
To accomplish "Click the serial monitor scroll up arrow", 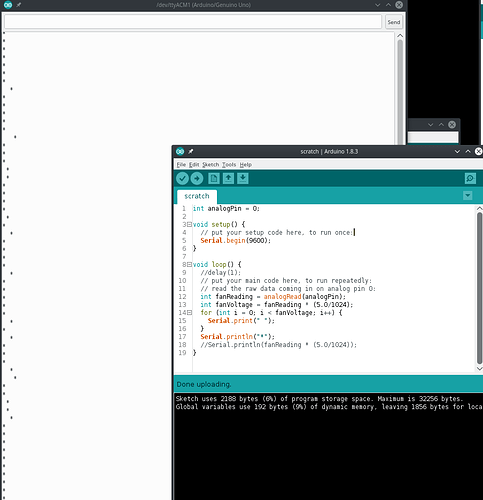I will pyautogui.click(x=400, y=36).
